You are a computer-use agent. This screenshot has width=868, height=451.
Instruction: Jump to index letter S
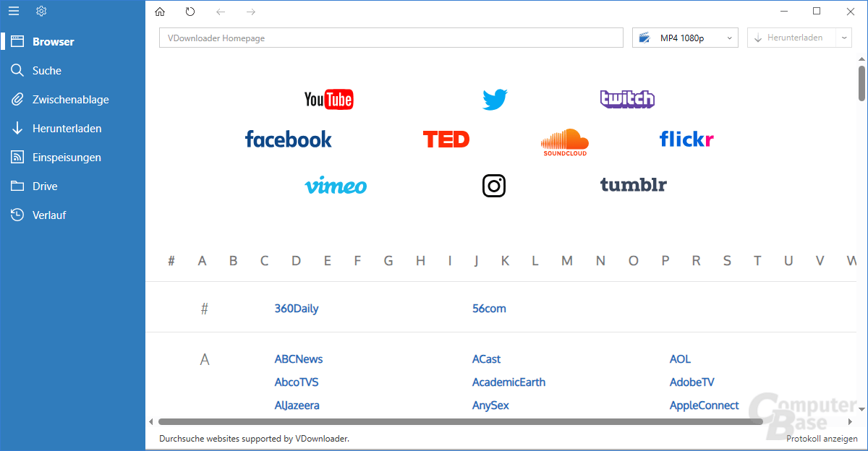pyautogui.click(x=728, y=261)
